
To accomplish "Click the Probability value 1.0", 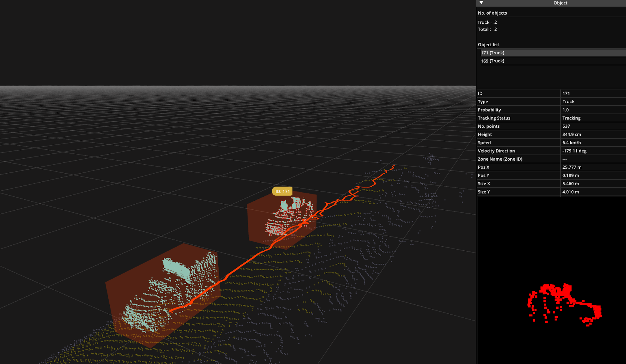I will point(565,110).
